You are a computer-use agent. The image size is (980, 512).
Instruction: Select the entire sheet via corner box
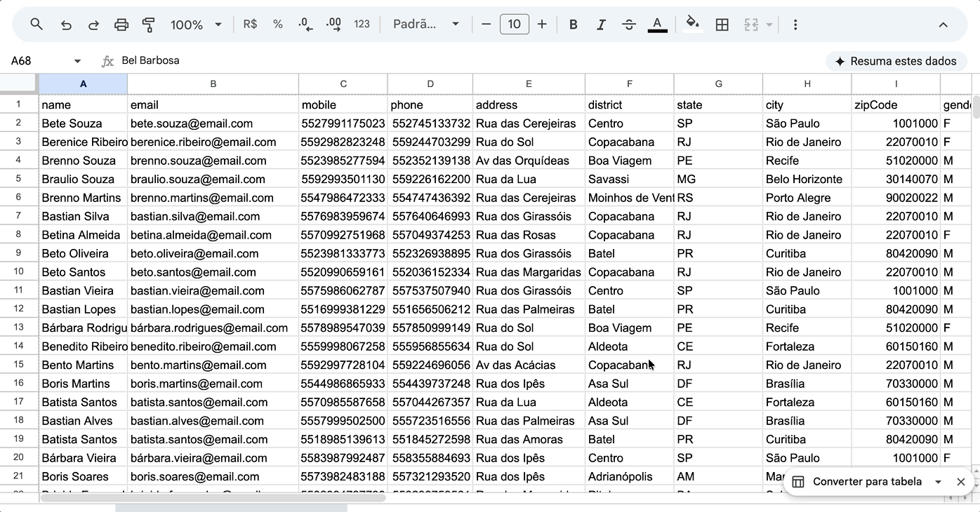tap(19, 84)
